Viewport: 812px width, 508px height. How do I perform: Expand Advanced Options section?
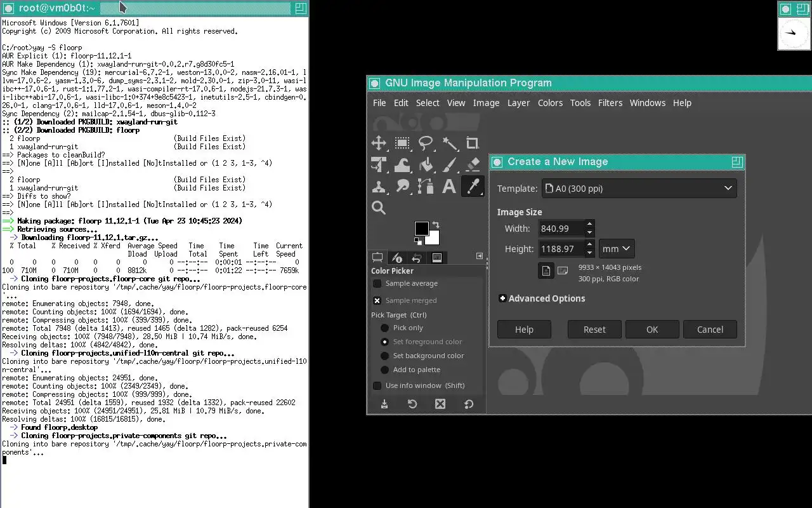542,298
